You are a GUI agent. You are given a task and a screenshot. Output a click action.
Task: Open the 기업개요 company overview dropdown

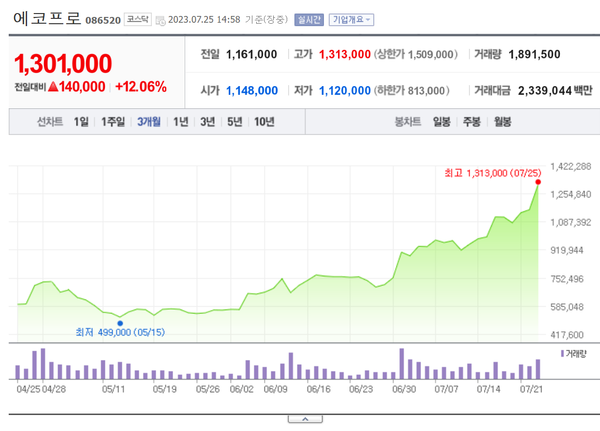[x=352, y=19]
